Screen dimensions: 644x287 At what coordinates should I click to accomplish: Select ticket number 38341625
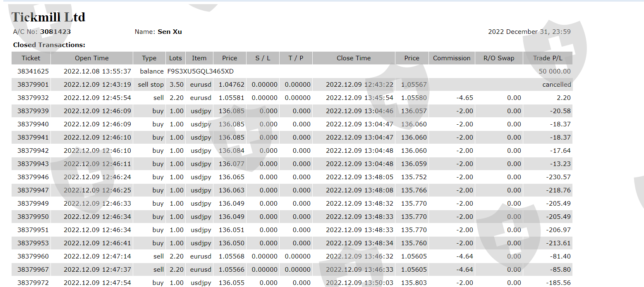coord(33,71)
